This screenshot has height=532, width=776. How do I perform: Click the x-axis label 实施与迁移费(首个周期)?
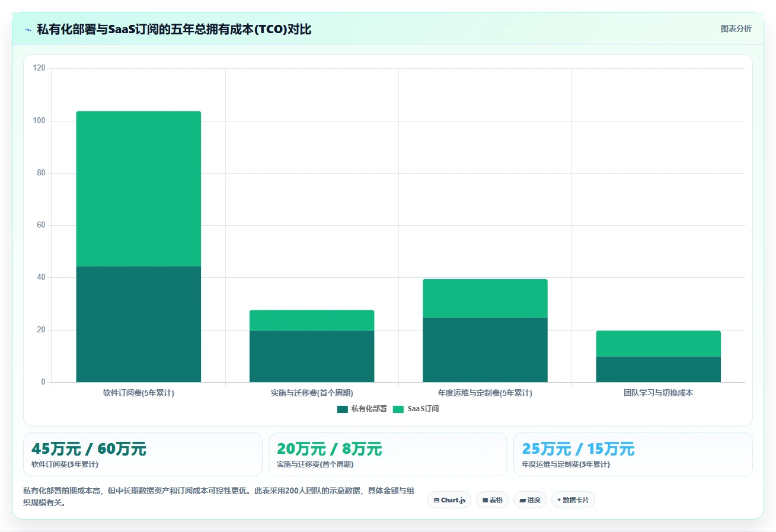tap(312, 393)
